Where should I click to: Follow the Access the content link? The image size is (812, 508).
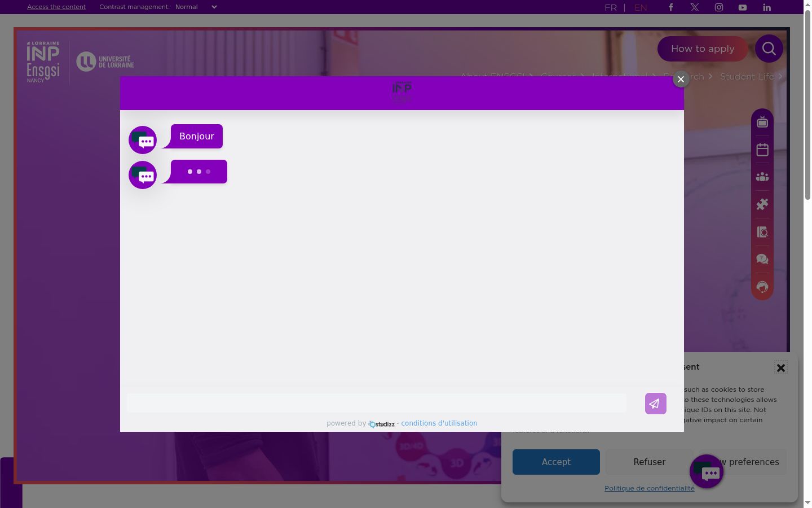point(56,7)
